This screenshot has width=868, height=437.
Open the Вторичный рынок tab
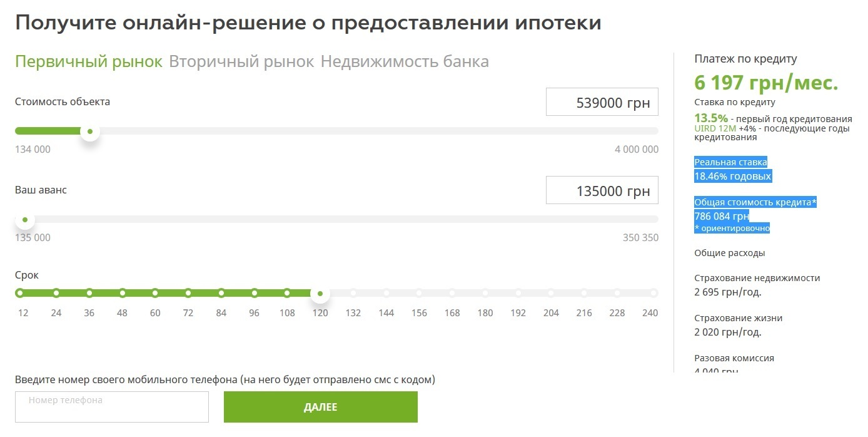click(x=241, y=62)
